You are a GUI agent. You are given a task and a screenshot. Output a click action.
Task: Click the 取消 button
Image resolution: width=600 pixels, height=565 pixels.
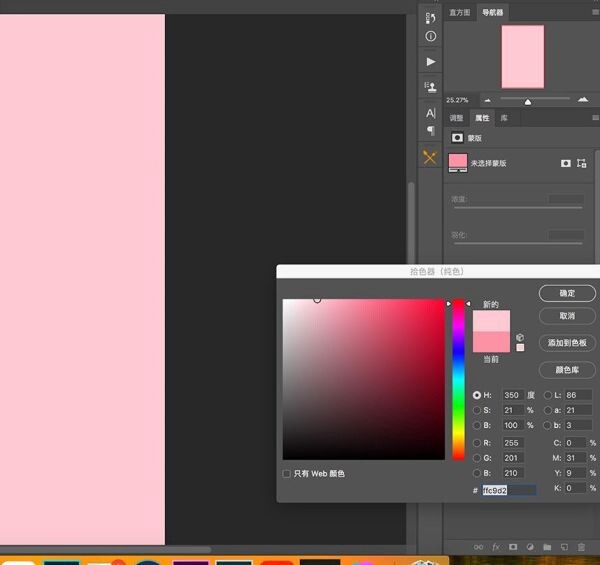pyautogui.click(x=567, y=316)
